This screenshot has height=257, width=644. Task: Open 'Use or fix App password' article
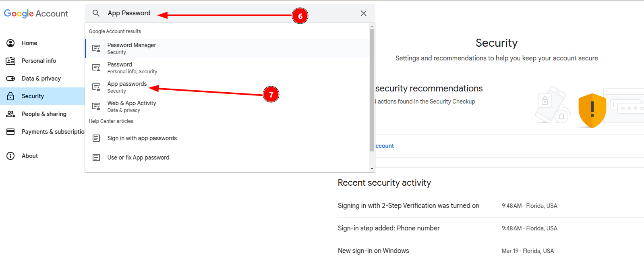tap(227, 158)
